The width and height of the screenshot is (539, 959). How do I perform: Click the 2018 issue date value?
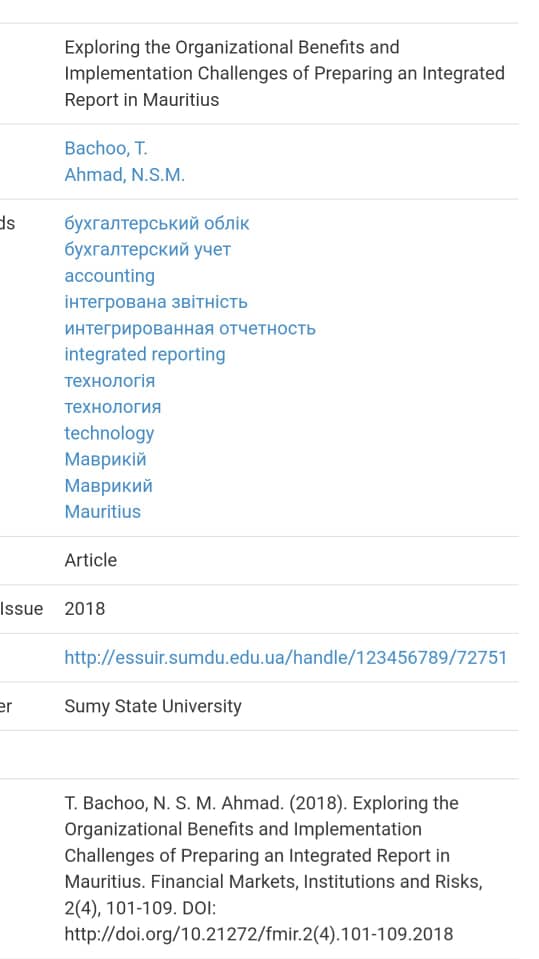[x=84, y=609]
